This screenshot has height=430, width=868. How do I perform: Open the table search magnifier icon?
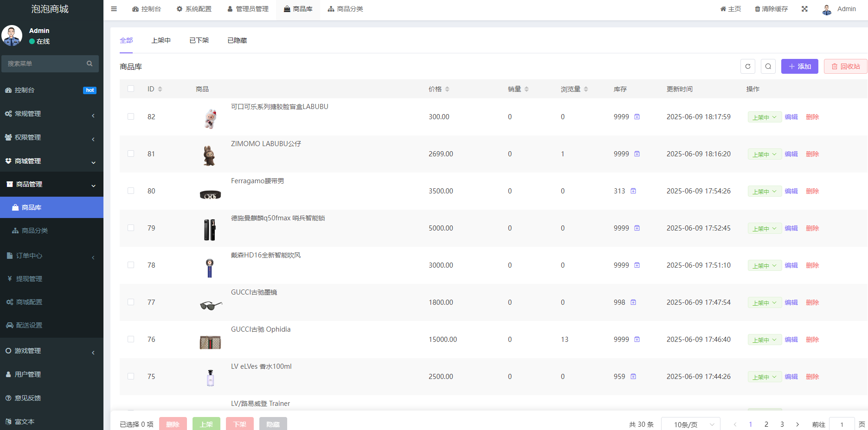pos(768,66)
